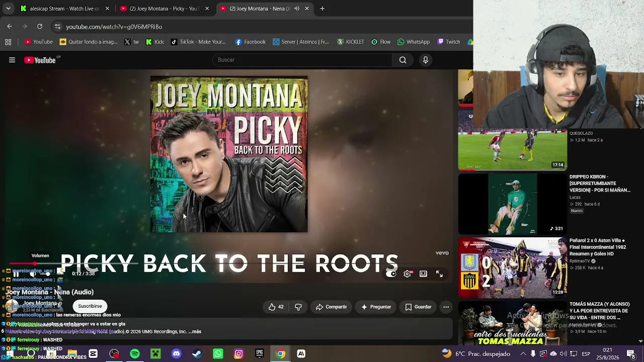Open CapCut from the taskbar
The width and height of the screenshot is (644, 362).
93,353
